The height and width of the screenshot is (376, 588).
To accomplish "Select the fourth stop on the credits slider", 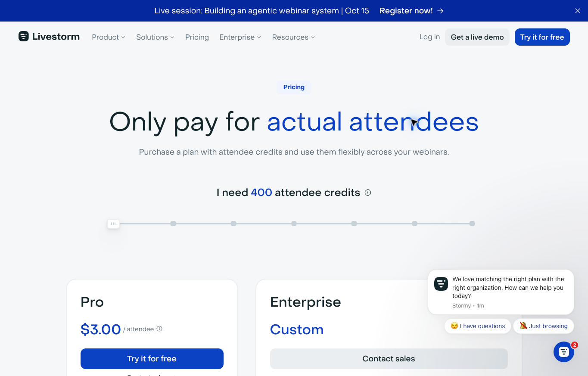I will click(x=294, y=224).
